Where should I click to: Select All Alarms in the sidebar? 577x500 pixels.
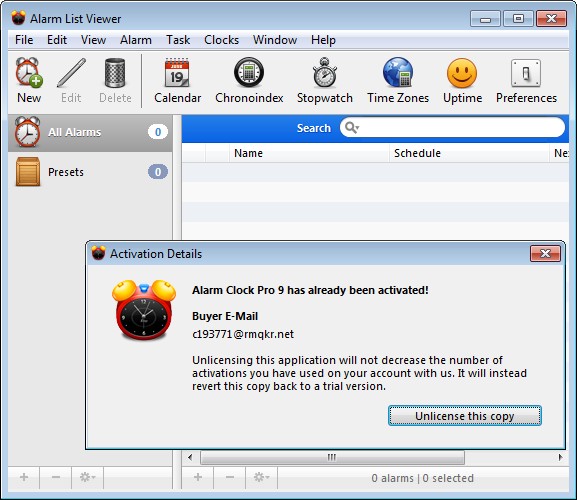tap(90, 132)
